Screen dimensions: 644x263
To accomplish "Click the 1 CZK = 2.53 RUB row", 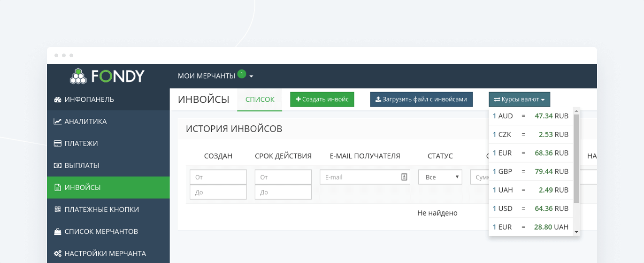I will [531, 134].
